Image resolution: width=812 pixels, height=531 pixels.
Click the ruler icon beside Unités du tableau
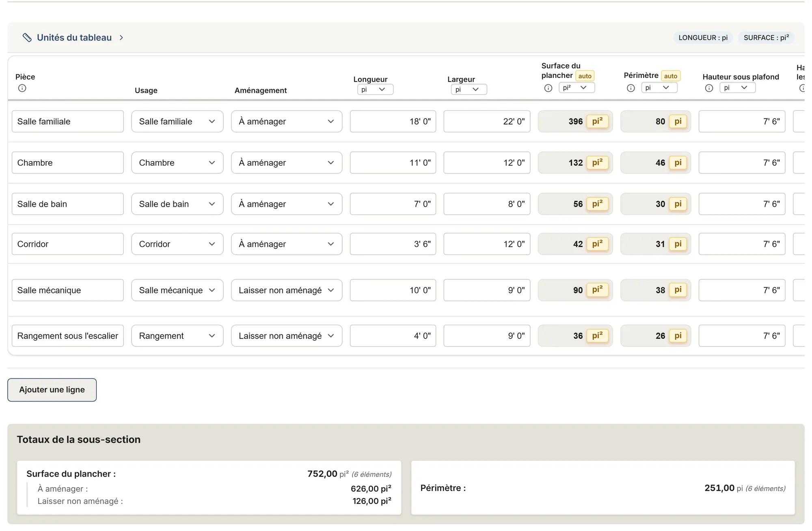(x=27, y=37)
